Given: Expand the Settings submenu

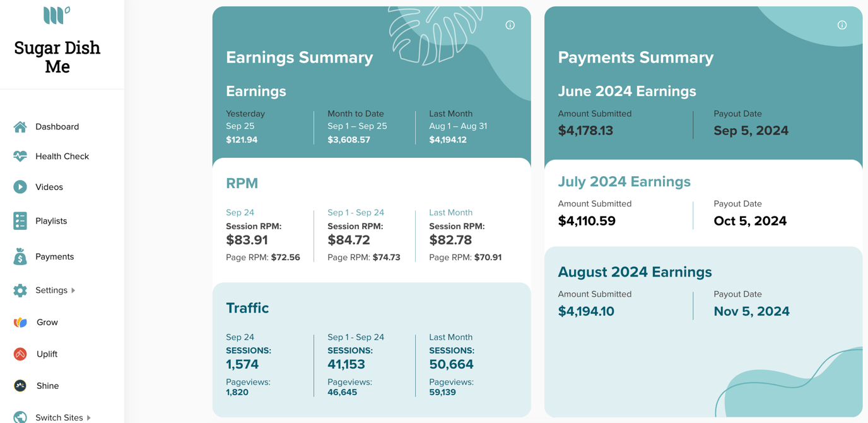Looking at the screenshot, I should tap(71, 290).
